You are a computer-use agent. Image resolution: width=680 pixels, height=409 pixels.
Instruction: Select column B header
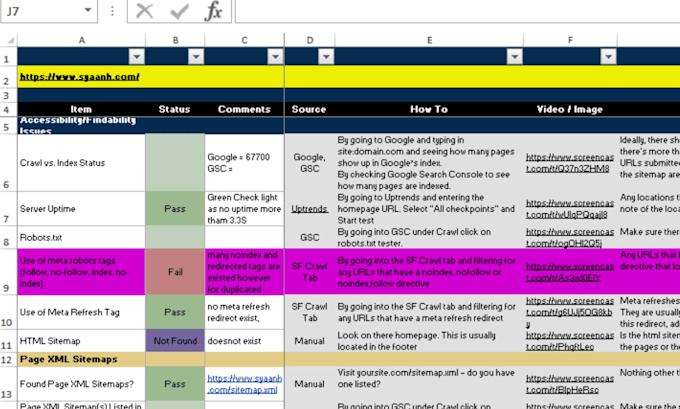175,40
